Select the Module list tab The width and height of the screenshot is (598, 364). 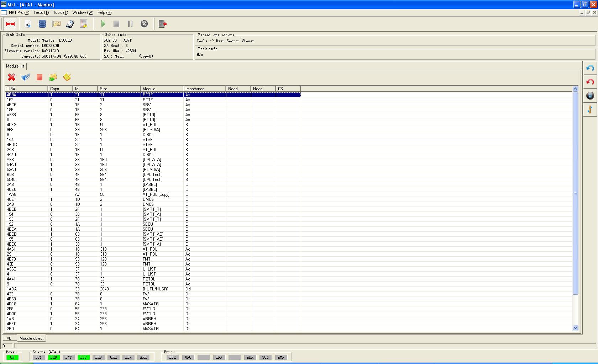click(15, 66)
